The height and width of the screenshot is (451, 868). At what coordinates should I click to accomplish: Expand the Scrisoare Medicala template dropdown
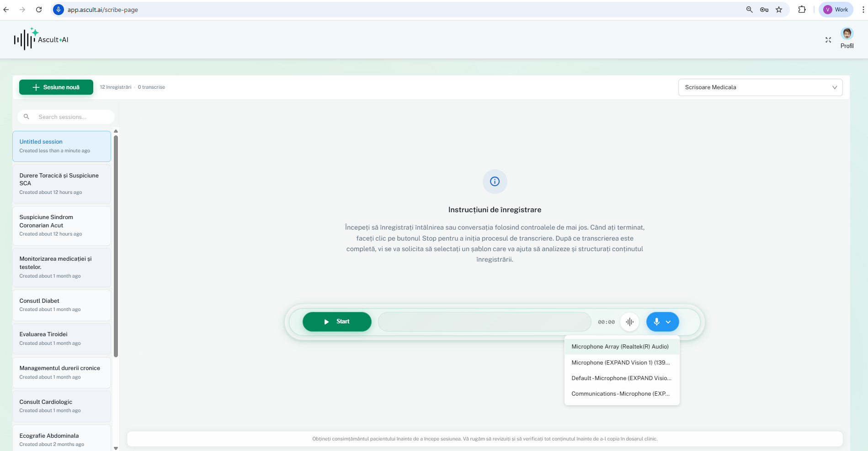(760, 87)
